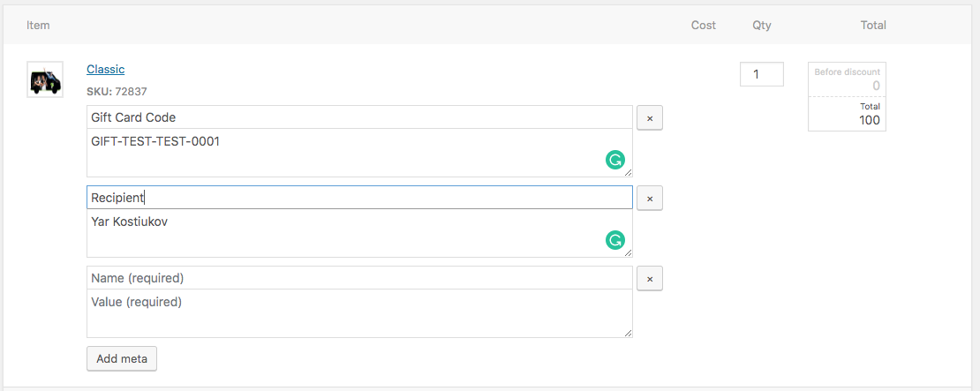980x391 pixels.
Task: Click the Recipient meta name field
Action: pos(359,198)
